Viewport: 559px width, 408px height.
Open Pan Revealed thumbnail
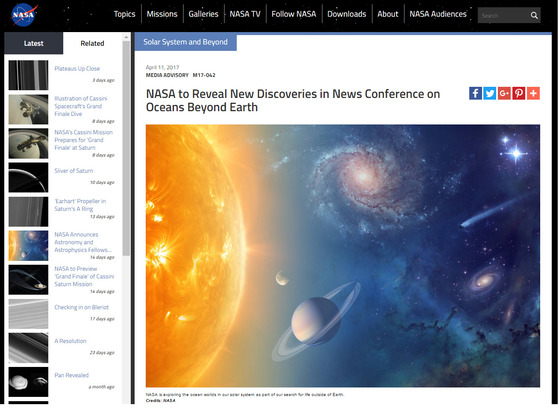coord(29,382)
